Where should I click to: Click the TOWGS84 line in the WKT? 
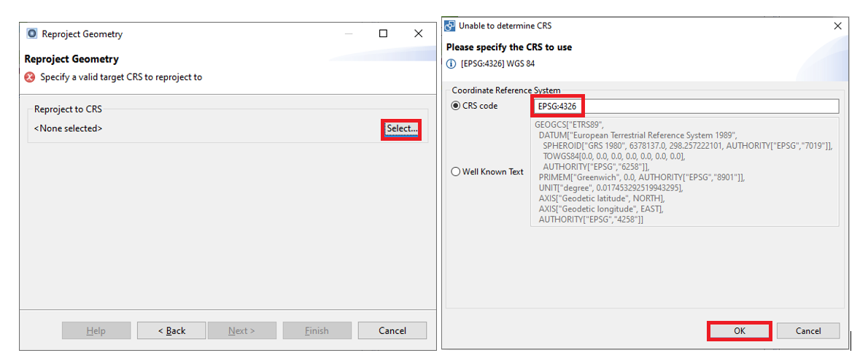pyautogui.click(x=614, y=156)
